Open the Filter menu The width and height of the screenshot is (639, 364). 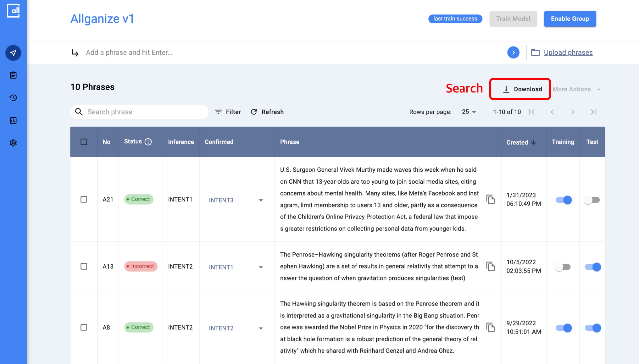(x=228, y=112)
